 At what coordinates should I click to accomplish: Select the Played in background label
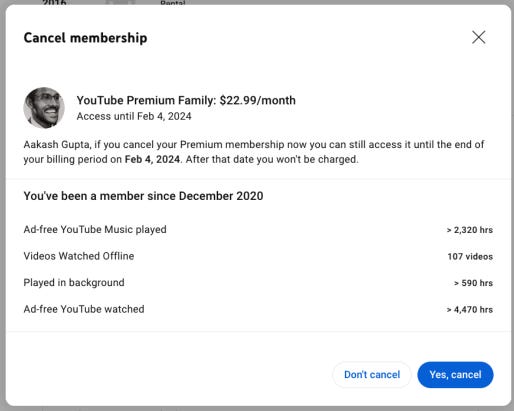pyautogui.click(x=74, y=283)
